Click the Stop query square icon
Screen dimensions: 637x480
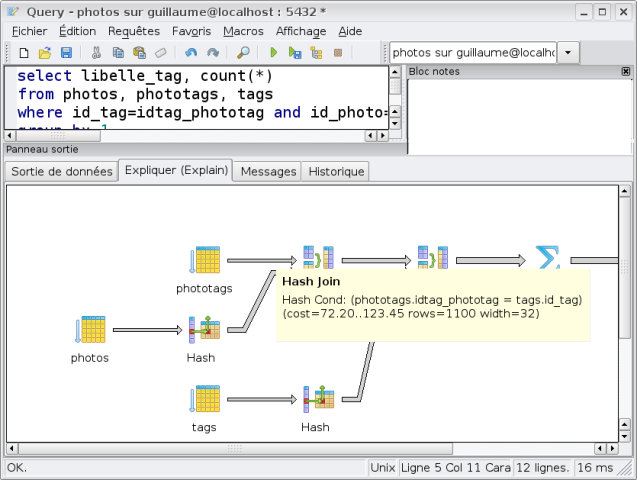[x=338, y=52]
